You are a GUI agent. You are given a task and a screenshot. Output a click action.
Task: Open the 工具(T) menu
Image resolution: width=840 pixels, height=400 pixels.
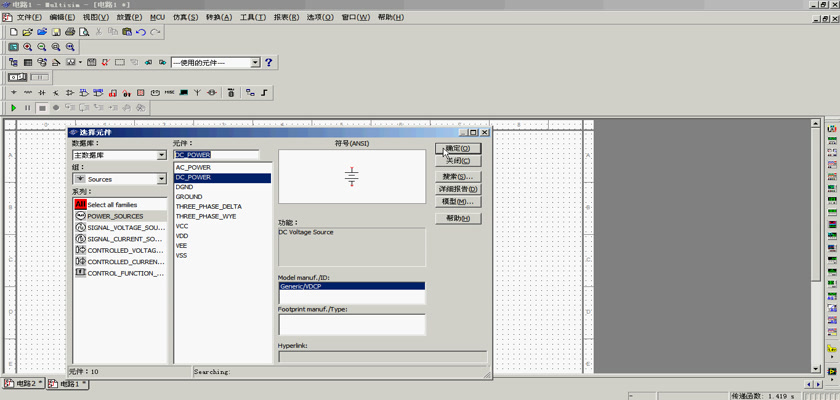(253, 17)
